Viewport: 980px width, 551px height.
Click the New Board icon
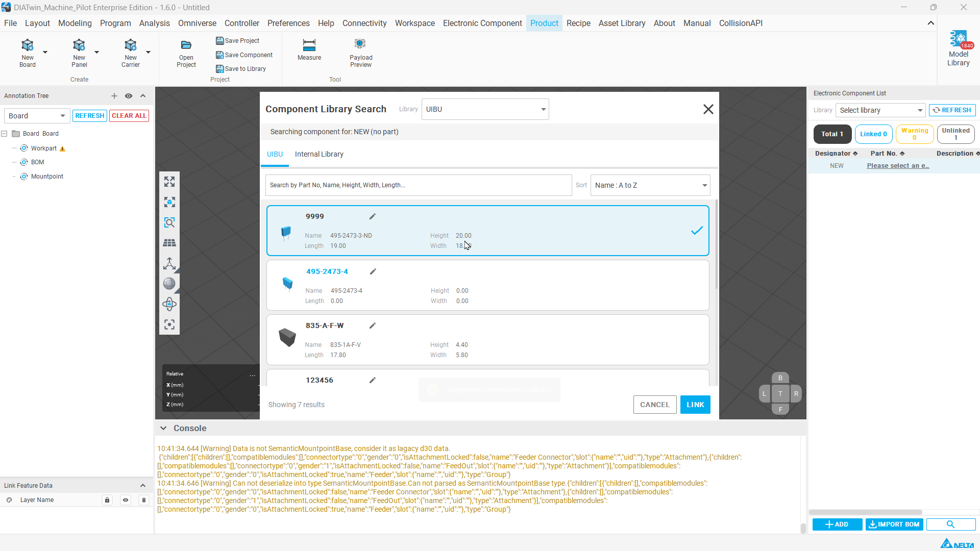coord(28,53)
